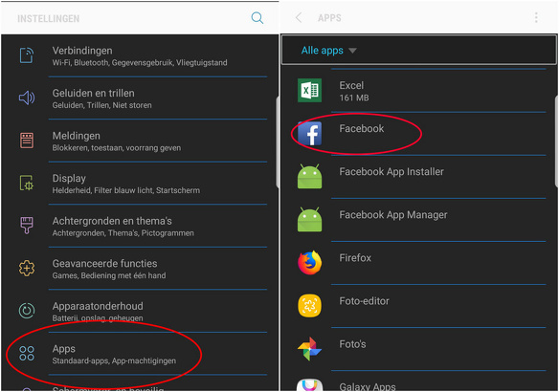The height and width of the screenshot is (392, 559).
Task: Open the Verbindingen connections icon
Action: (27, 55)
